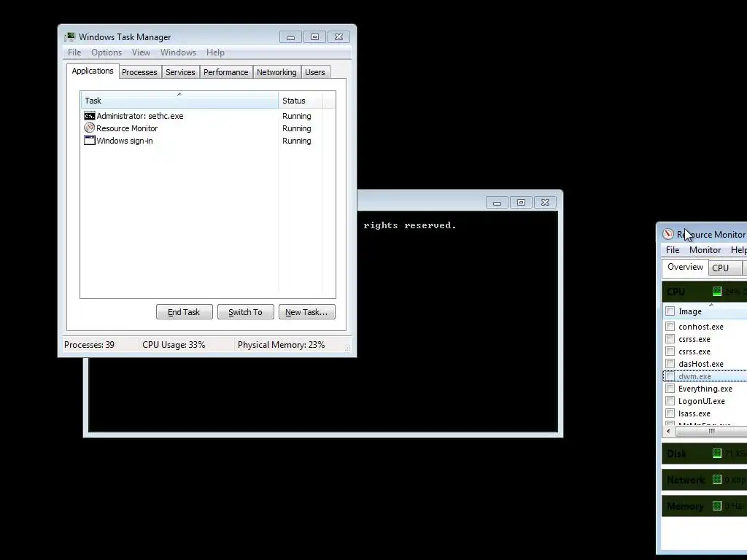Open Resource Monitor's File menu
Image resolution: width=747 pixels, height=560 pixels.
tap(672, 250)
